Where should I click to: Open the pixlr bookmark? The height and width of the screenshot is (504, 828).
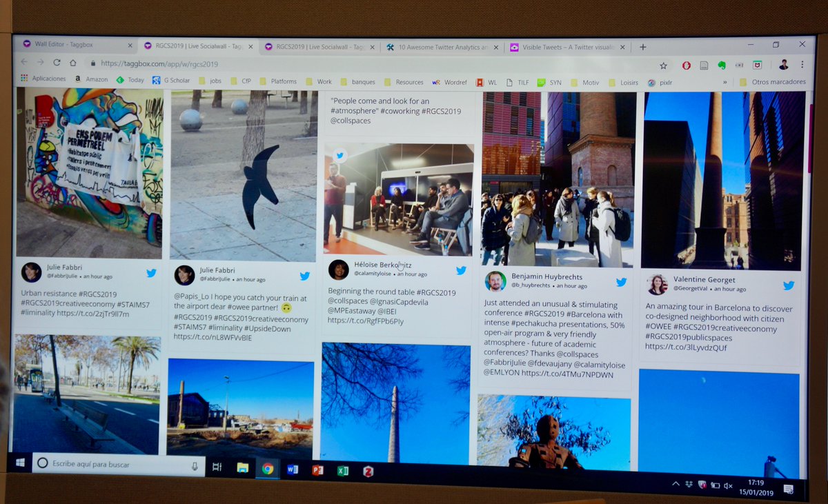pos(660,83)
